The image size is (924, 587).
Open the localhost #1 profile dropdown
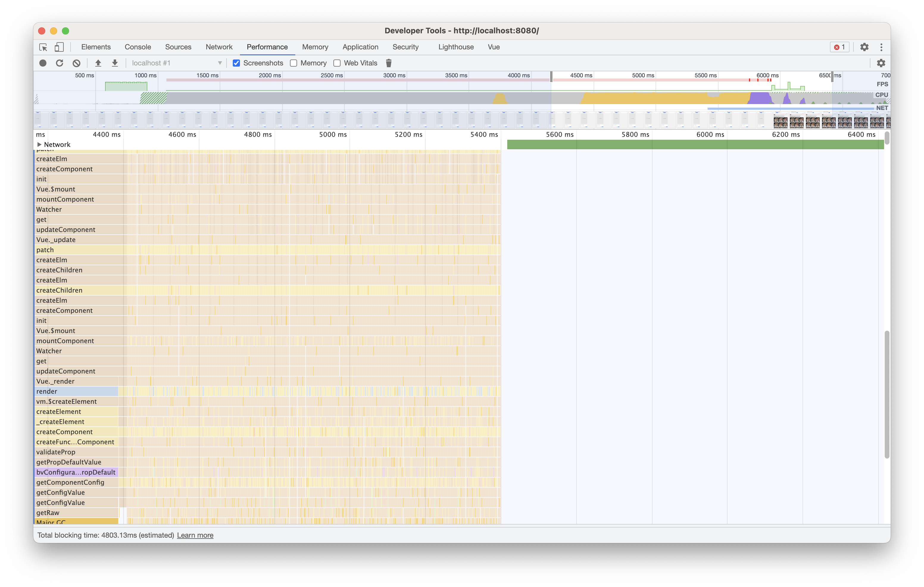(219, 63)
